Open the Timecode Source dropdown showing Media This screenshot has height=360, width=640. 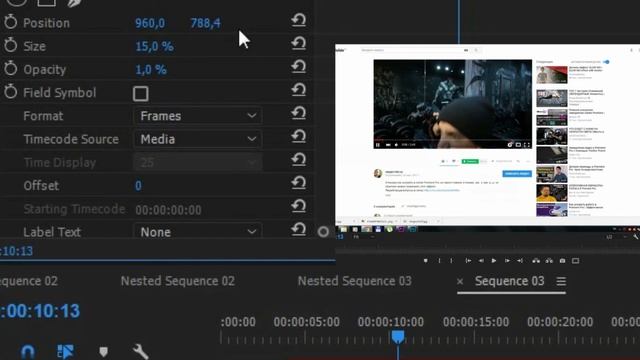[198, 139]
